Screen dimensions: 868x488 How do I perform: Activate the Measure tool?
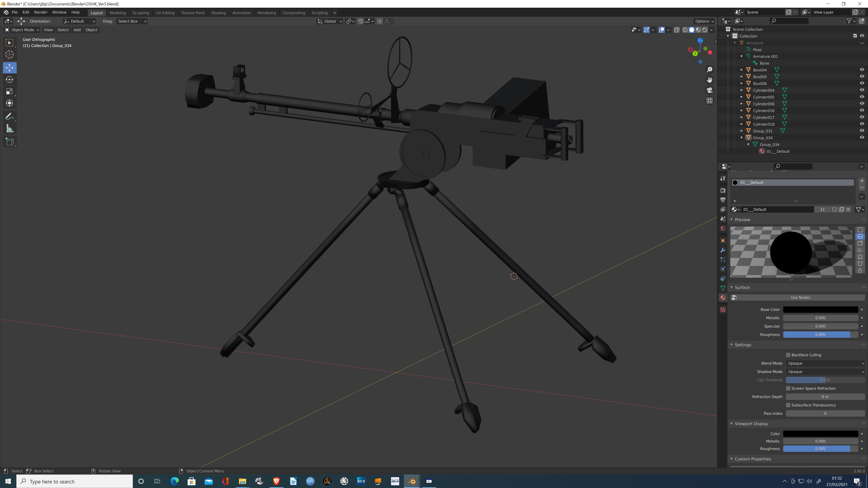9,129
